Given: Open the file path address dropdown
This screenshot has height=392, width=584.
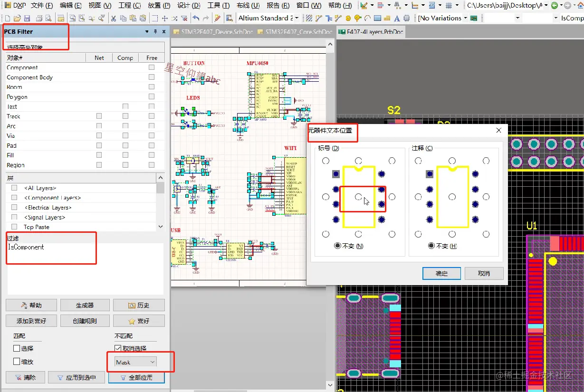Looking at the screenshot, I should pyautogui.click(x=546, y=5).
